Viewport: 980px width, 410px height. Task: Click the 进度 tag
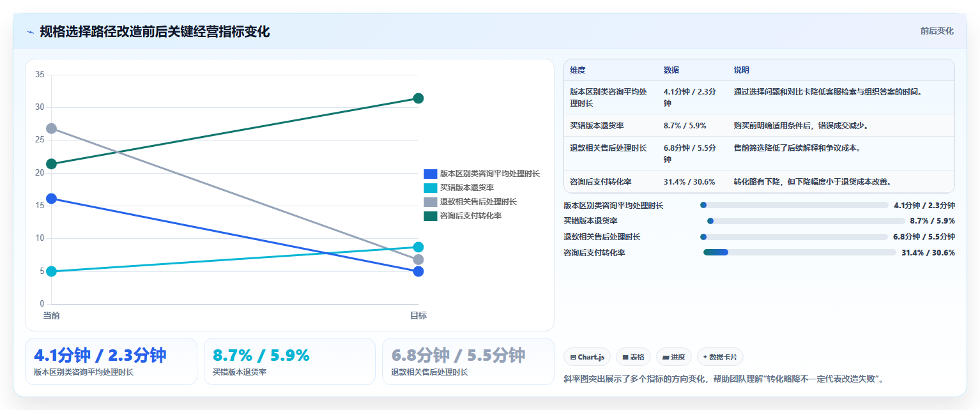(674, 357)
